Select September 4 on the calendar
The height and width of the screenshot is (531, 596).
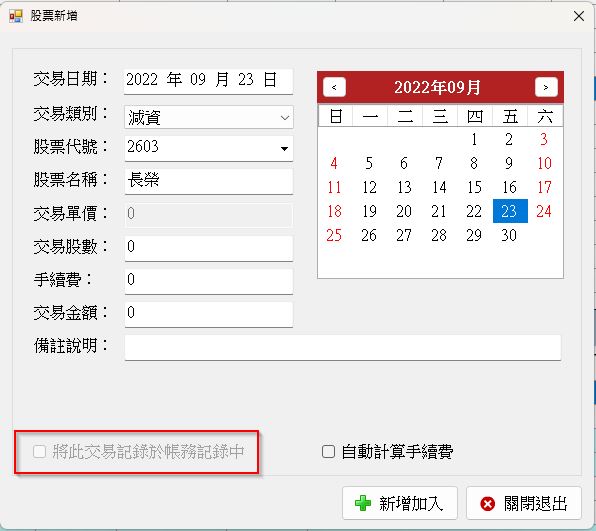click(x=334, y=163)
